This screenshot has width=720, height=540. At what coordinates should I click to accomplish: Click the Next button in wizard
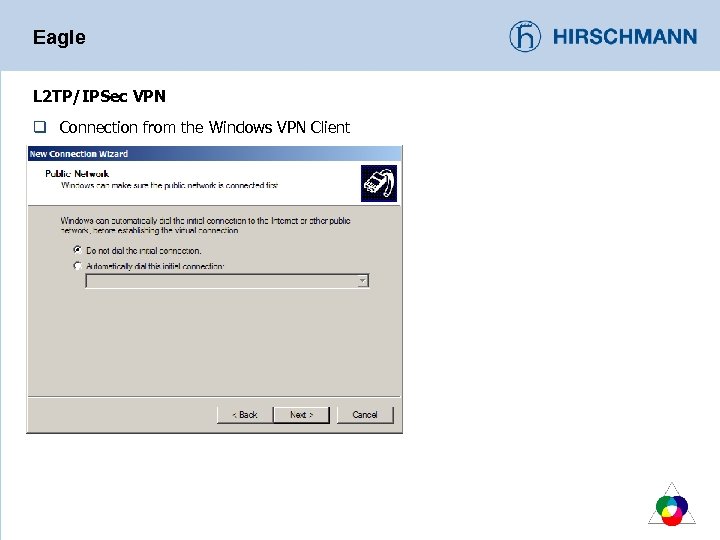[301, 415]
